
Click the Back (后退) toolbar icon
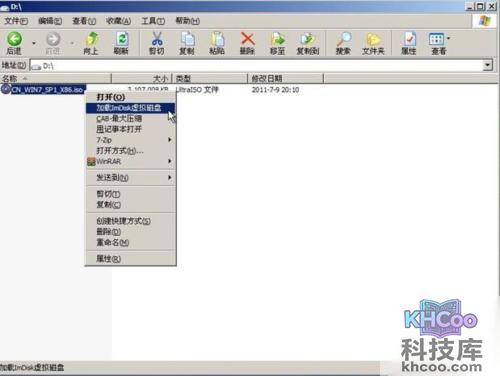coord(15,39)
